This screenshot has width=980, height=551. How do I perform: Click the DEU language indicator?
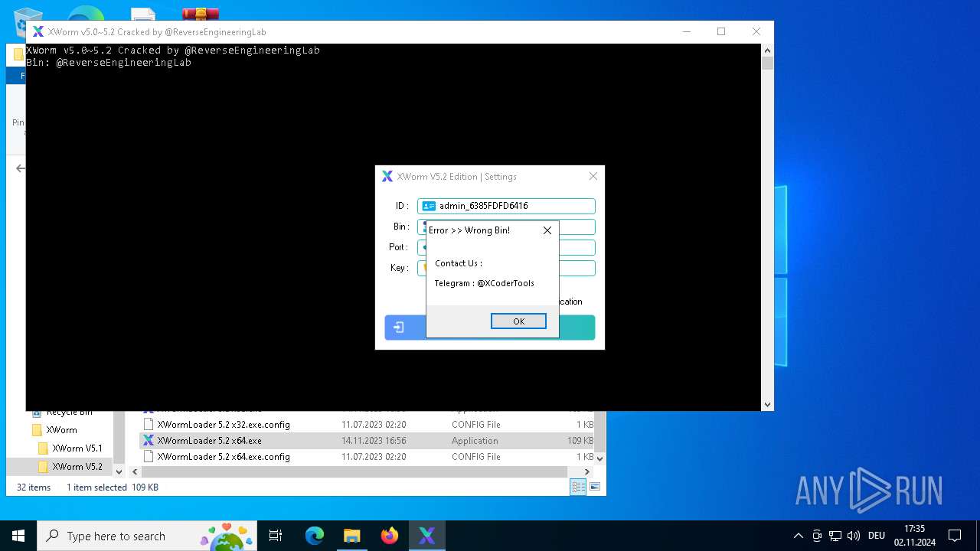[x=877, y=536]
